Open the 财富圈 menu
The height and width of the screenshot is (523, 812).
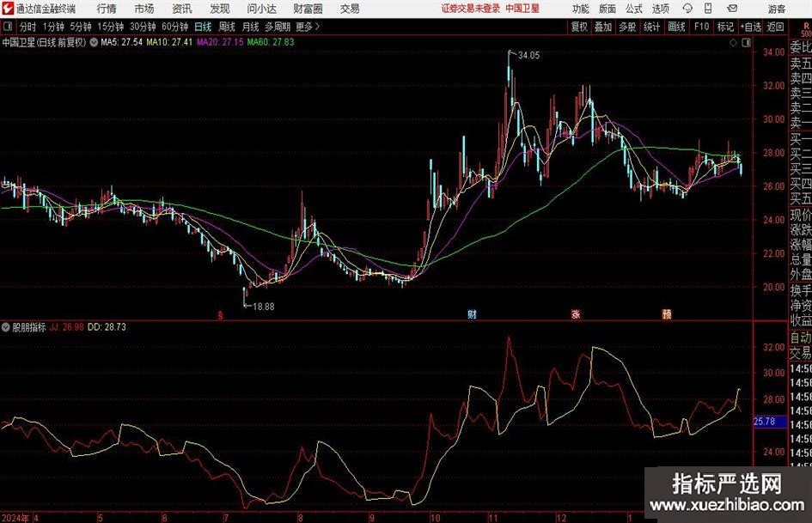[x=308, y=9]
